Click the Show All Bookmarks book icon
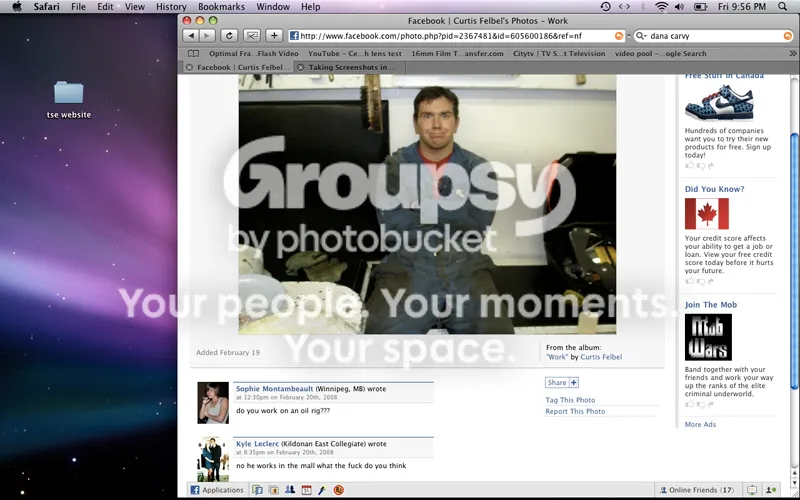 pos(193,54)
